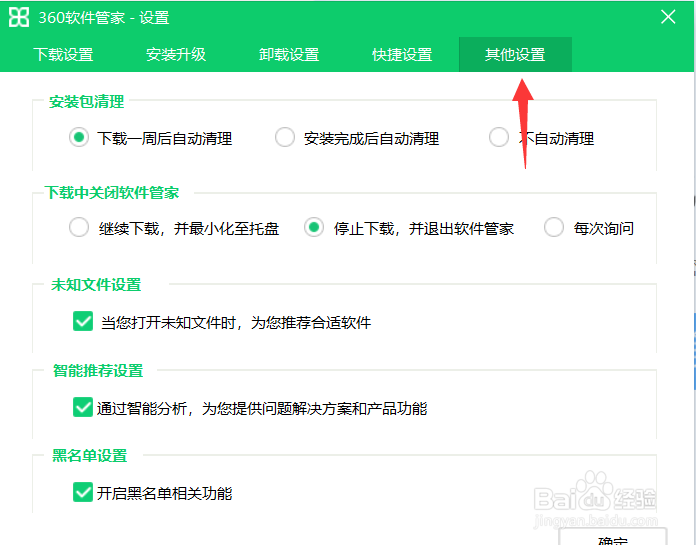Select 停止下载，并退出软件管家 option

click(314, 228)
